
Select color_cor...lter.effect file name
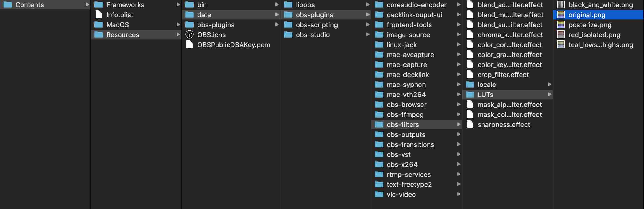509,45
